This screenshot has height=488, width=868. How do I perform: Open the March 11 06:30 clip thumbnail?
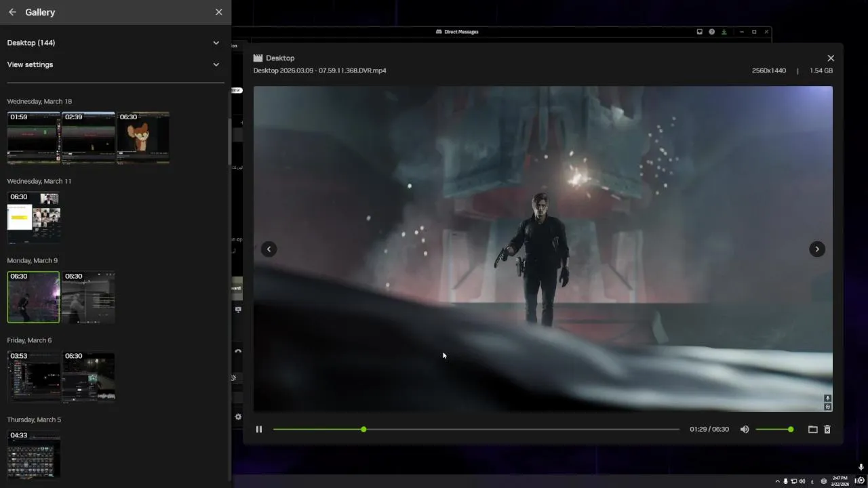coord(33,218)
